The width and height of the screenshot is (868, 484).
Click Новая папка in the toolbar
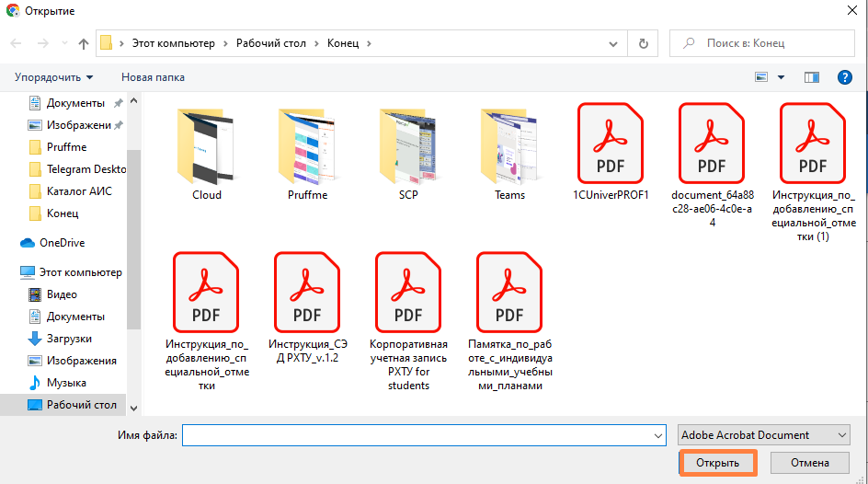click(x=153, y=77)
